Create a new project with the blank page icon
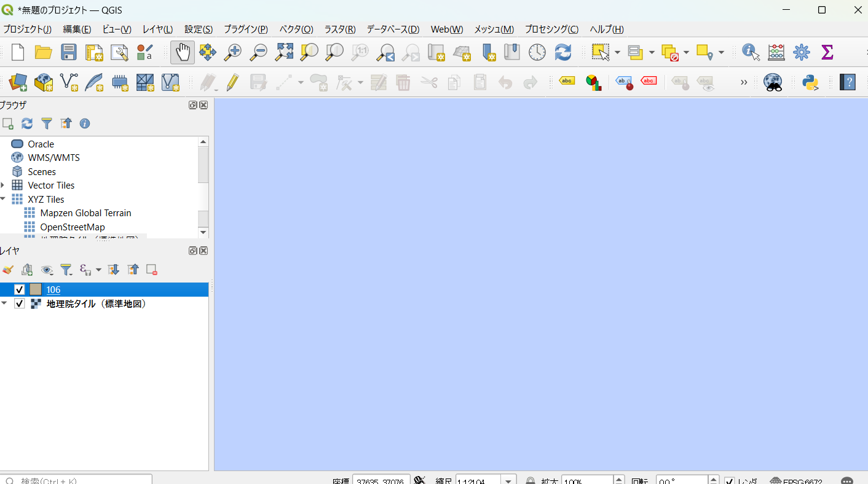868x484 pixels. click(x=18, y=52)
